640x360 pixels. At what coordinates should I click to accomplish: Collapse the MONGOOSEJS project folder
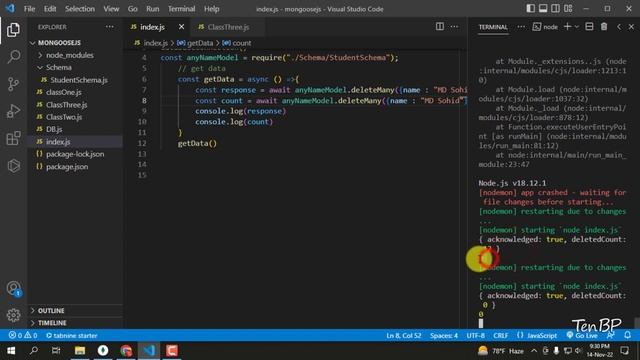59,42
